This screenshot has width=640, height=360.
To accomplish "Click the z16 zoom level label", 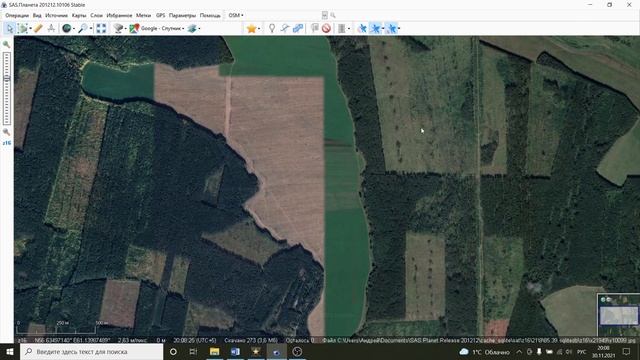I will [7, 143].
